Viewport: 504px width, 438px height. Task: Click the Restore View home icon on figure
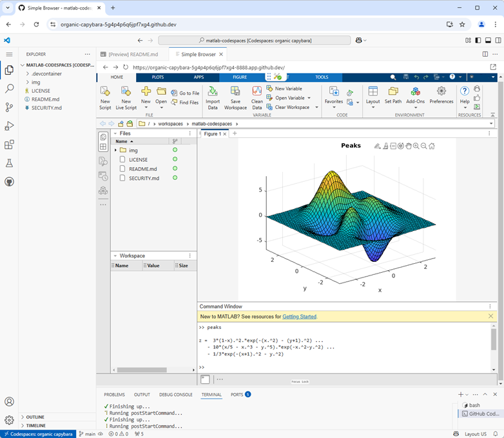click(433, 146)
